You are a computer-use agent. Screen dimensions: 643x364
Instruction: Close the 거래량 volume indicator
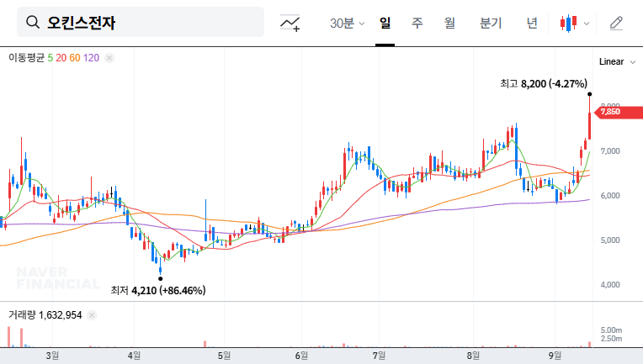pos(92,315)
